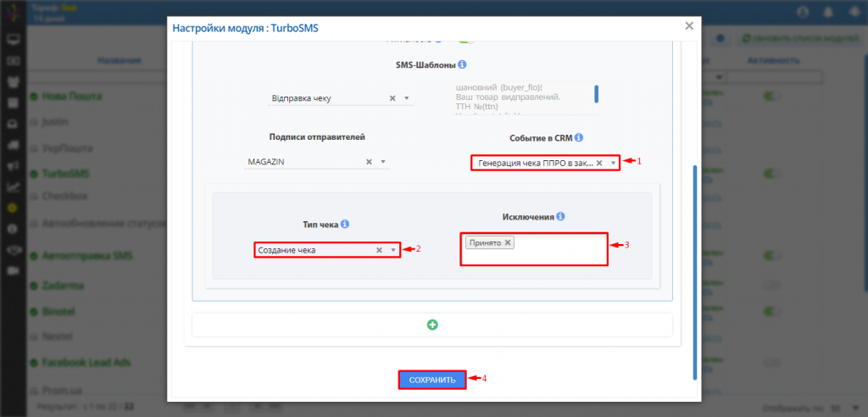The width and height of the screenshot is (868, 417).
Task: Expand the Відправка чеку template dropdown
Action: 407,98
